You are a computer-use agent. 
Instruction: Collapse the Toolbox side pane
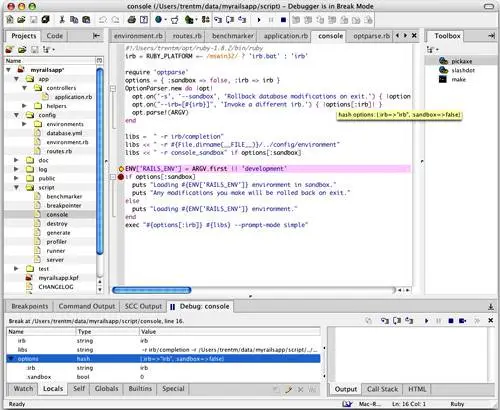point(491,36)
